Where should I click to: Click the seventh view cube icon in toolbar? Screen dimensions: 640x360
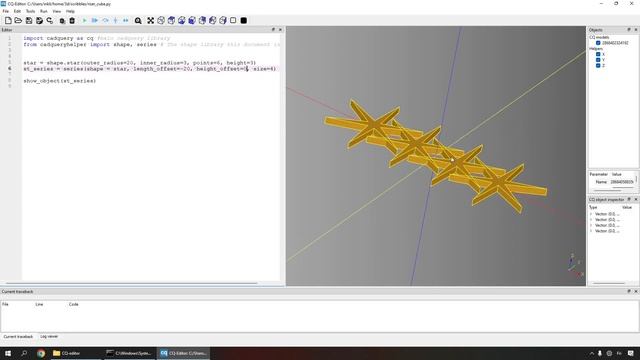point(223,20)
